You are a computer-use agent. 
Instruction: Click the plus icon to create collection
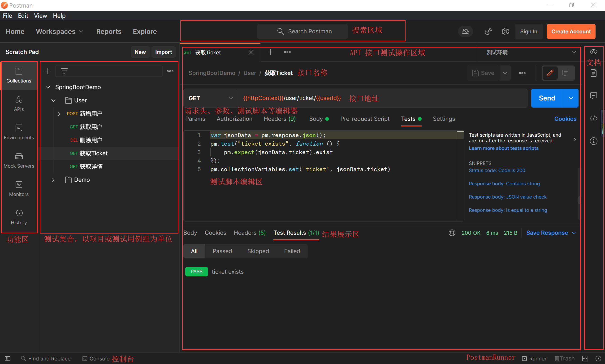click(48, 71)
